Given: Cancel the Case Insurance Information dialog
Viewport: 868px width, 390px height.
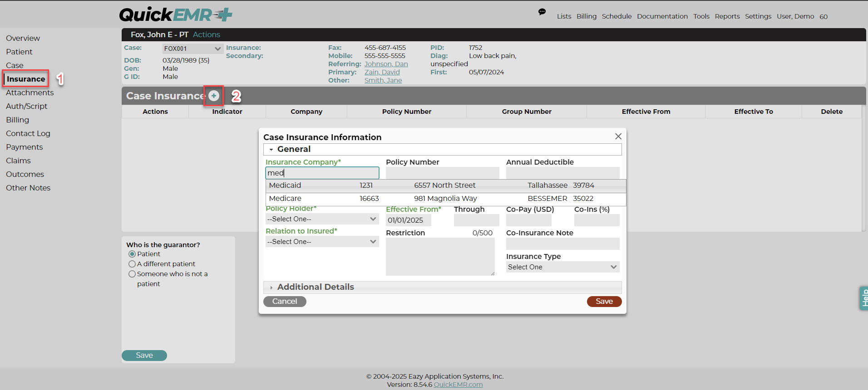Looking at the screenshot, I should click(285, 302).
